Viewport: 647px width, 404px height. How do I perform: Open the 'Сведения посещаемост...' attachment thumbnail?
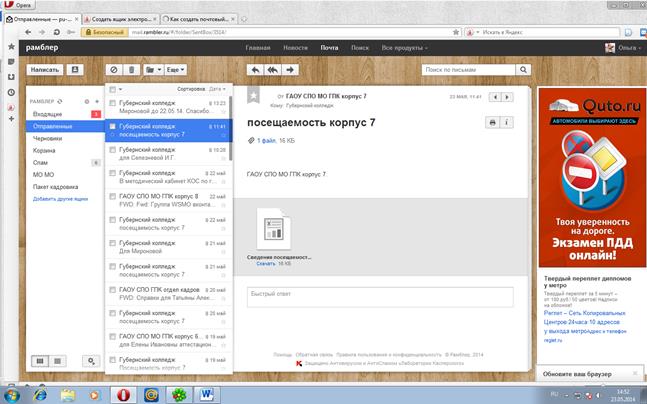coord(273,229)
